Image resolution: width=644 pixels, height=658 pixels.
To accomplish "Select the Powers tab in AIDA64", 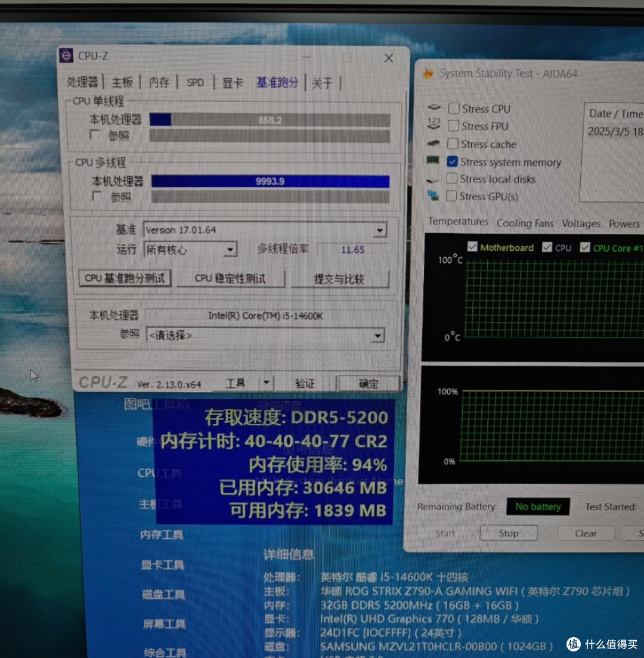I will click(624, 224).
